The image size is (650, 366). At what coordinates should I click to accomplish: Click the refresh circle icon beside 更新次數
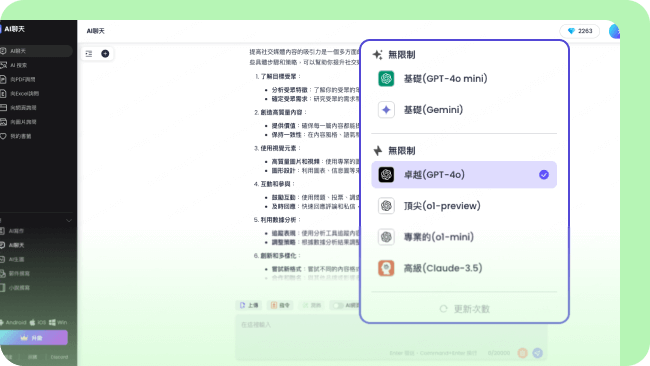pyautogui.click(x=444, y=309)
